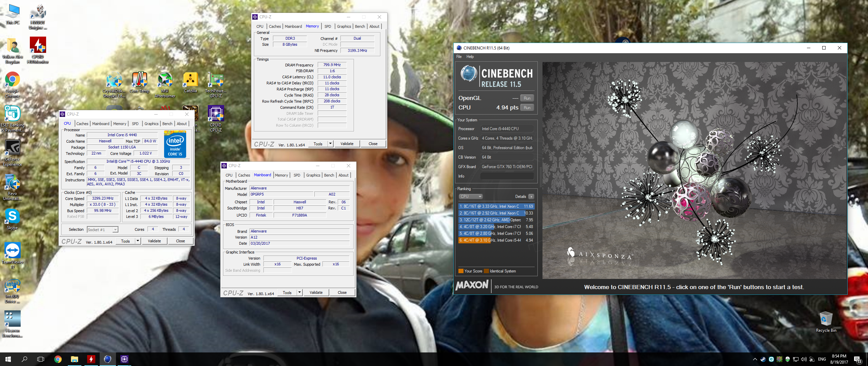Switch to the Cinebench taskbar icon

tap(108, 359)
